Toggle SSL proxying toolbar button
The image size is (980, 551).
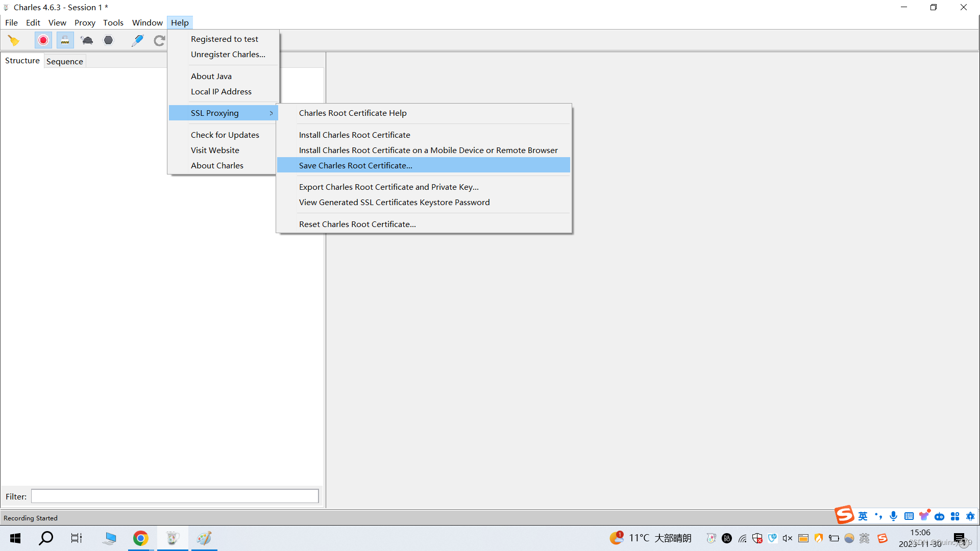[x=65, y=40]
